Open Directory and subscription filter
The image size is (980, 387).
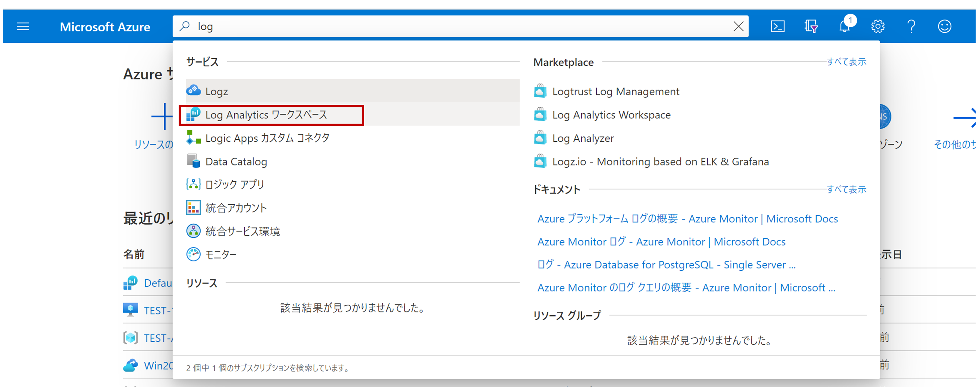(x=811, y=26)
